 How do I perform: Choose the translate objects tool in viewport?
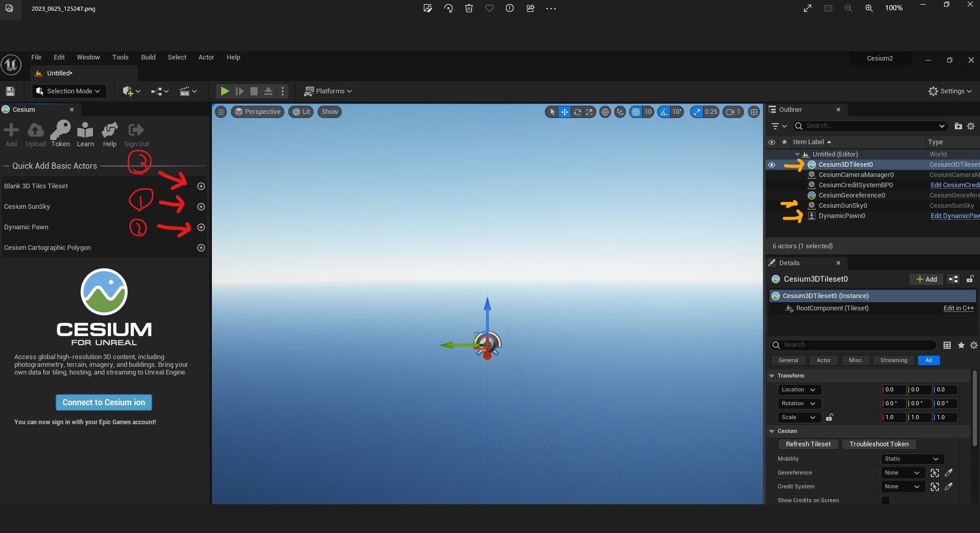[564, 112]
